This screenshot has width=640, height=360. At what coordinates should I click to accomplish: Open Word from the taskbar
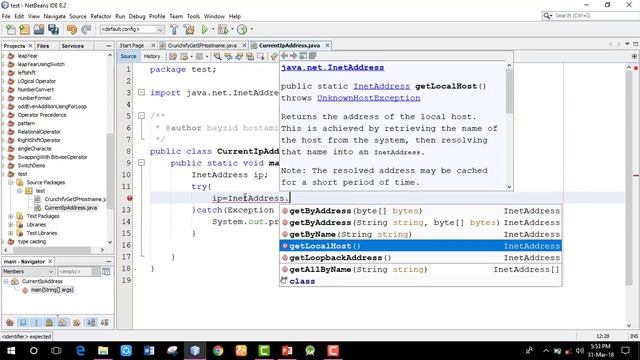point(149,351)
